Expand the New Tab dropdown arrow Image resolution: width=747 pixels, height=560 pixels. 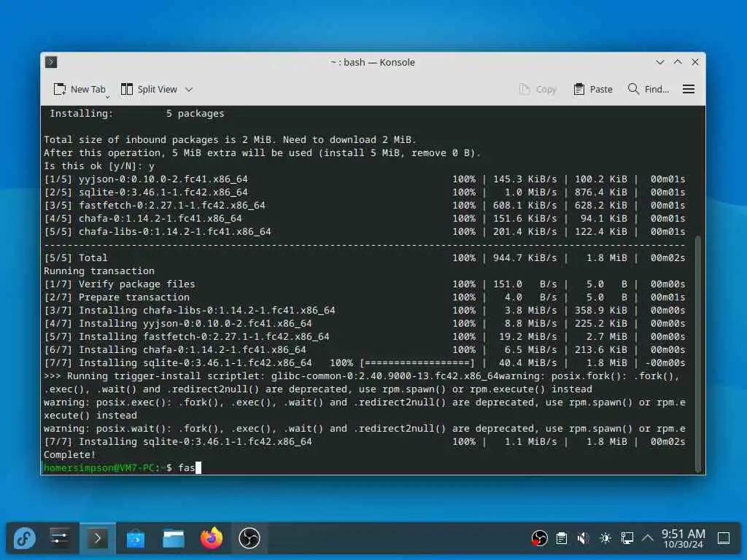(108, 97)
